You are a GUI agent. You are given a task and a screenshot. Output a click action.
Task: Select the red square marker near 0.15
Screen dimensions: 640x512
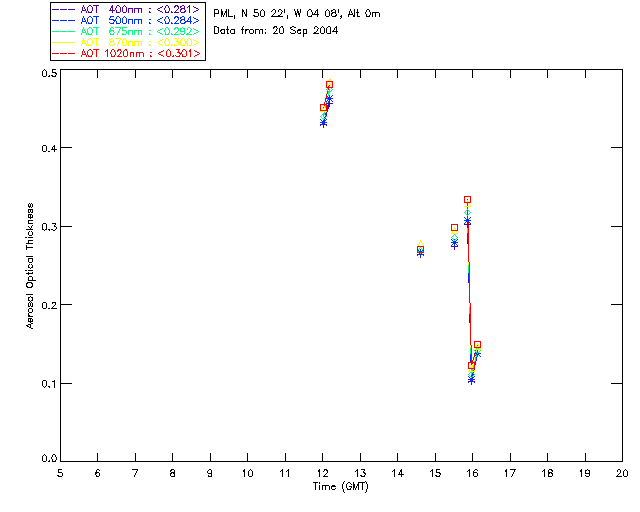(x=477, y=345)
